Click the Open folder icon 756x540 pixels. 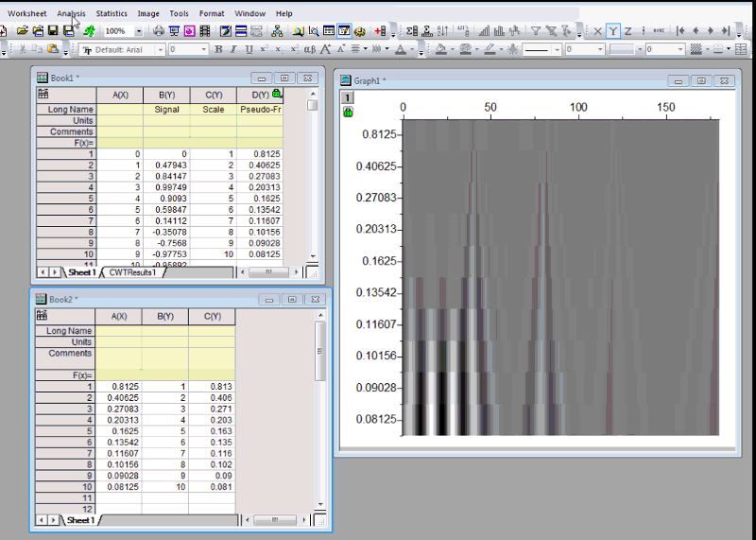point(23,31)
